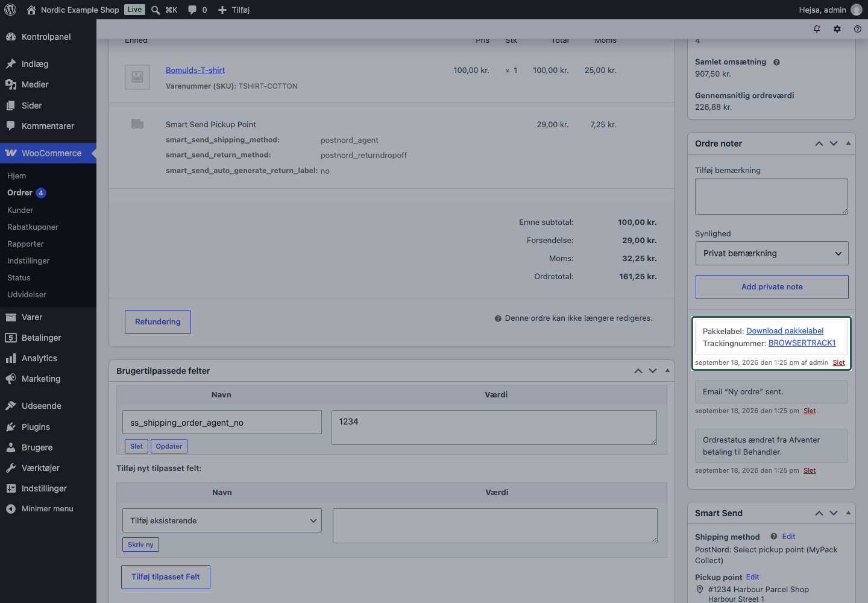The height and width of the screenshot is (603, 868).
Task: Move the Ordre noter panel up
Action: pos(819,144)
